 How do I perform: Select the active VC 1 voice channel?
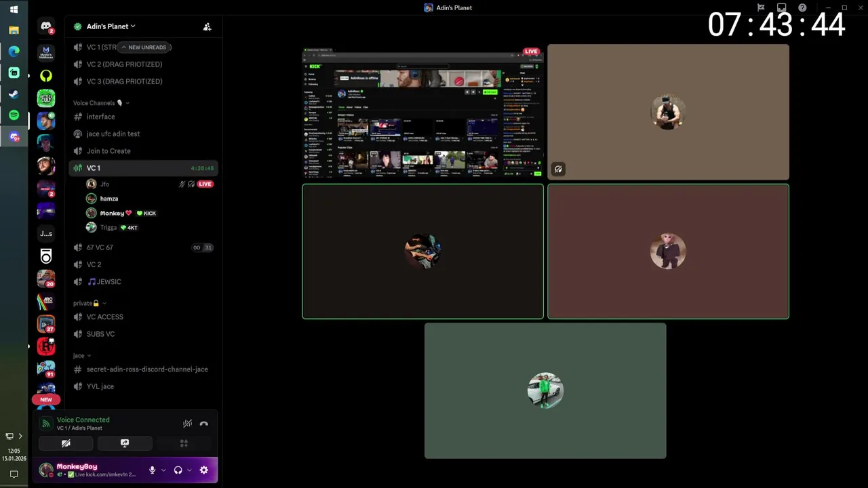(x=143, y=167)
